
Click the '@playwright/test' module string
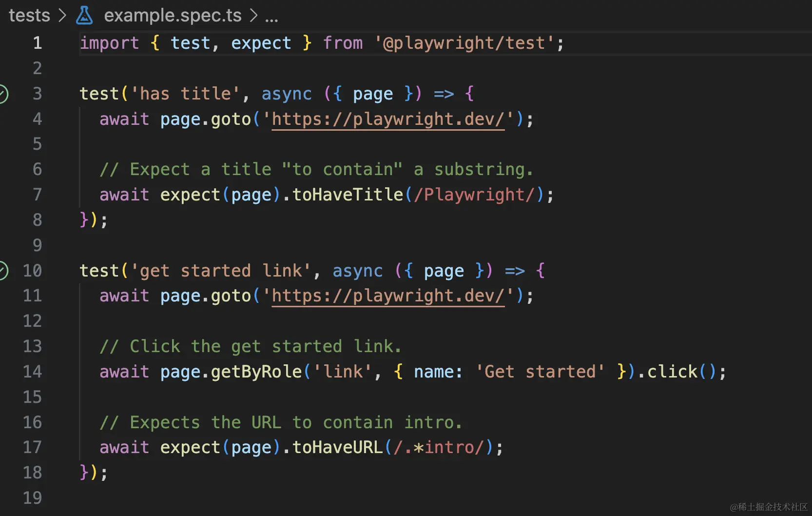(464, 43)
